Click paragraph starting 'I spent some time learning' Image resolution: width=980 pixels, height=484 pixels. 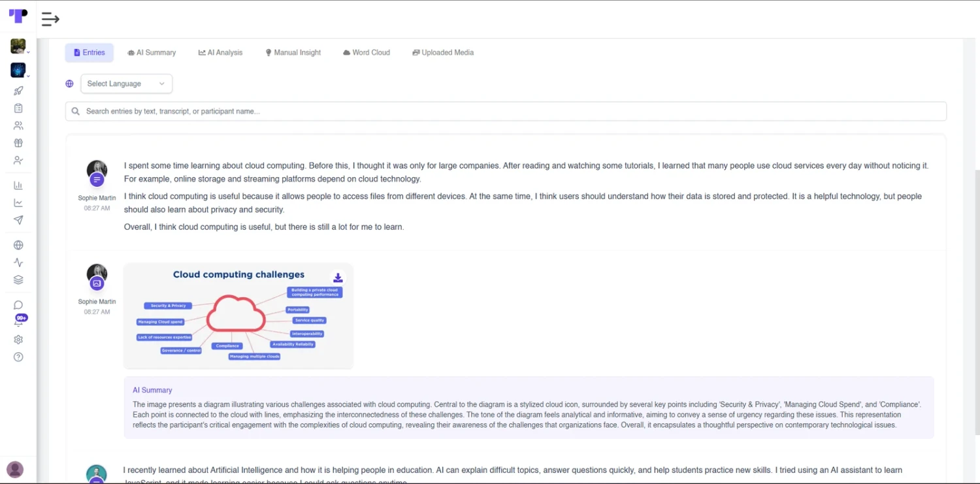(526, 172)
